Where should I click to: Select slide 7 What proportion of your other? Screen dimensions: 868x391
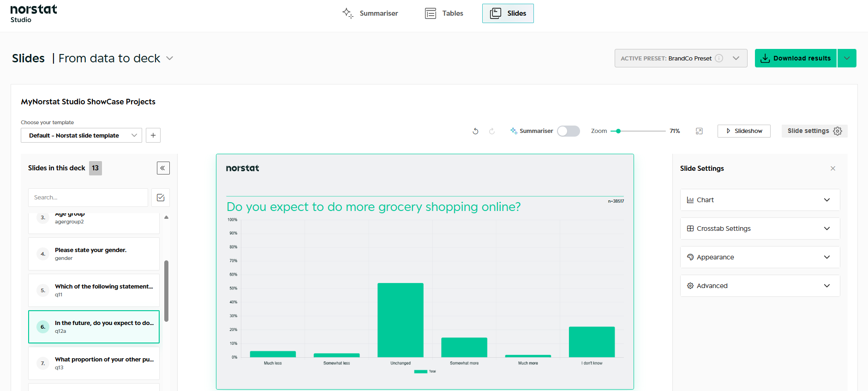pos(94,363)
